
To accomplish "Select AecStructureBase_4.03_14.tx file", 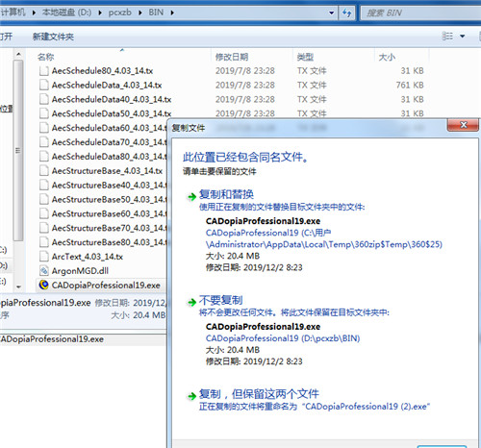I will 107,171.
